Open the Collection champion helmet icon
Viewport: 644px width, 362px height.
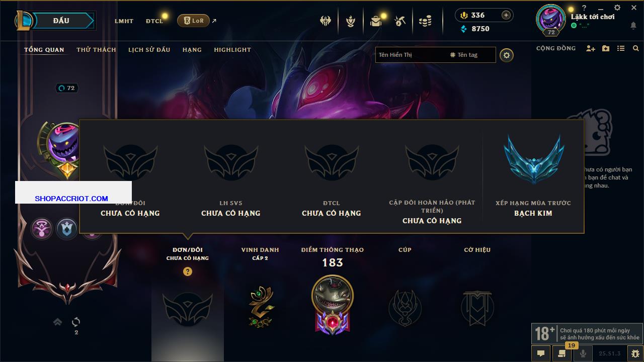pyautogui.click(x=326, y=21)
